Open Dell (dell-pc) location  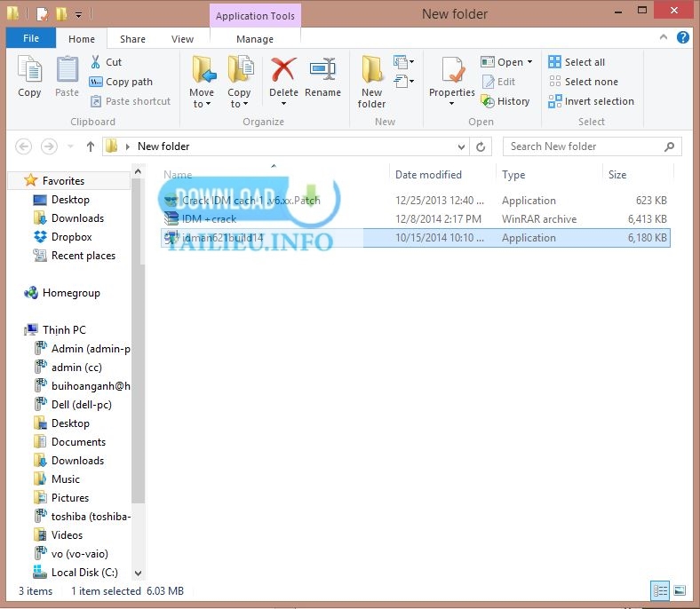[81, 404]
